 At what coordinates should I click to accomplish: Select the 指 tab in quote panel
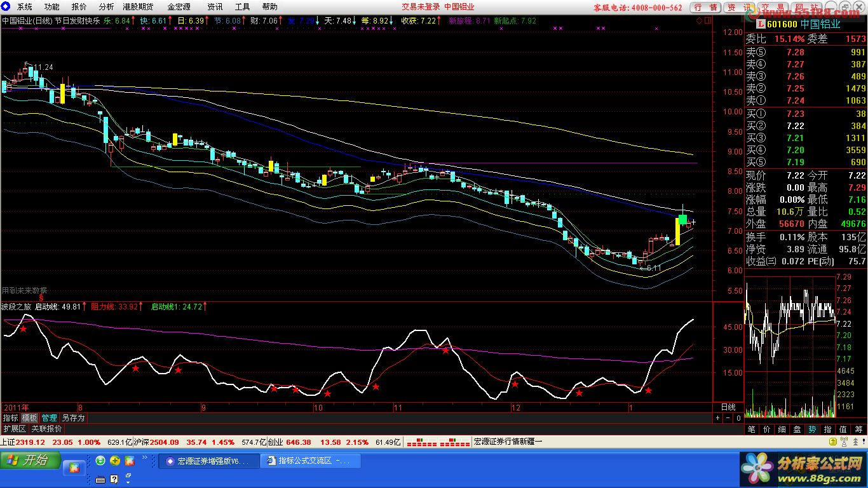tap(827, 430)
